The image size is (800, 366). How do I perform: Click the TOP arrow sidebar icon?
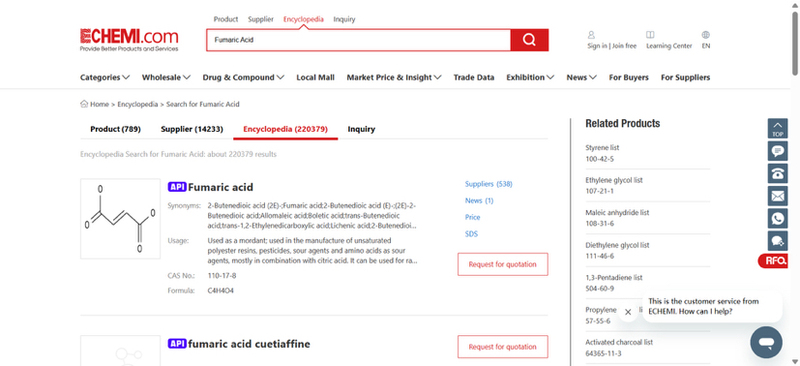click(778, 128)
